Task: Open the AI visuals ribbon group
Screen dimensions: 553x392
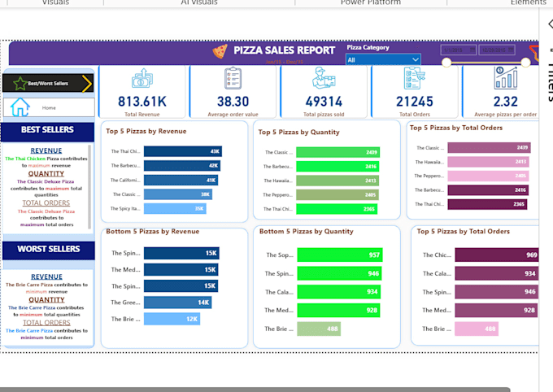Action: (199, 2)
